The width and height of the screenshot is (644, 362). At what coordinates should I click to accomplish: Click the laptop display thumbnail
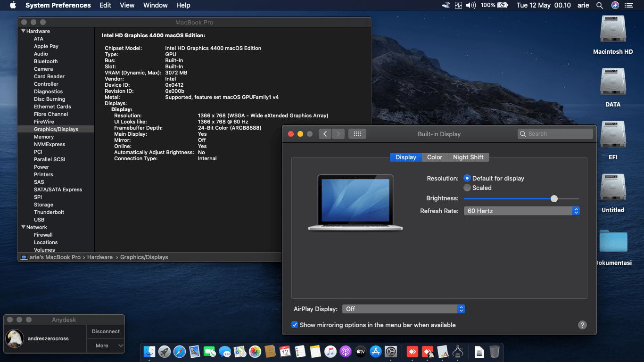(355, 203)
